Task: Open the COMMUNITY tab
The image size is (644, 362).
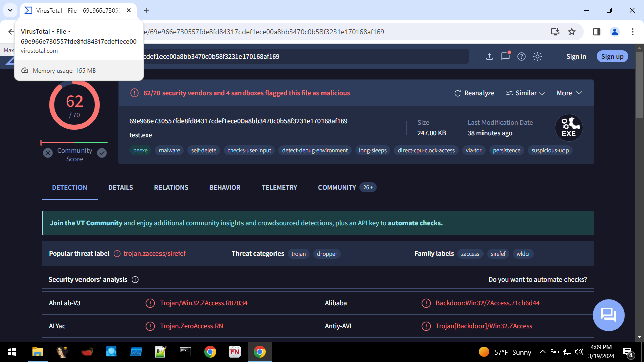Action: point(337,187)
